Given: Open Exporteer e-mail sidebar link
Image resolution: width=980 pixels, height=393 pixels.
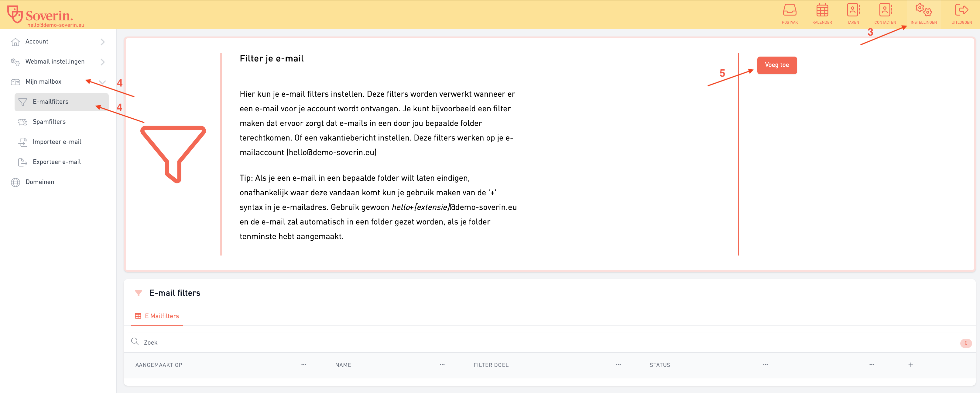Looking at the screenshot, I should [57, 162].
